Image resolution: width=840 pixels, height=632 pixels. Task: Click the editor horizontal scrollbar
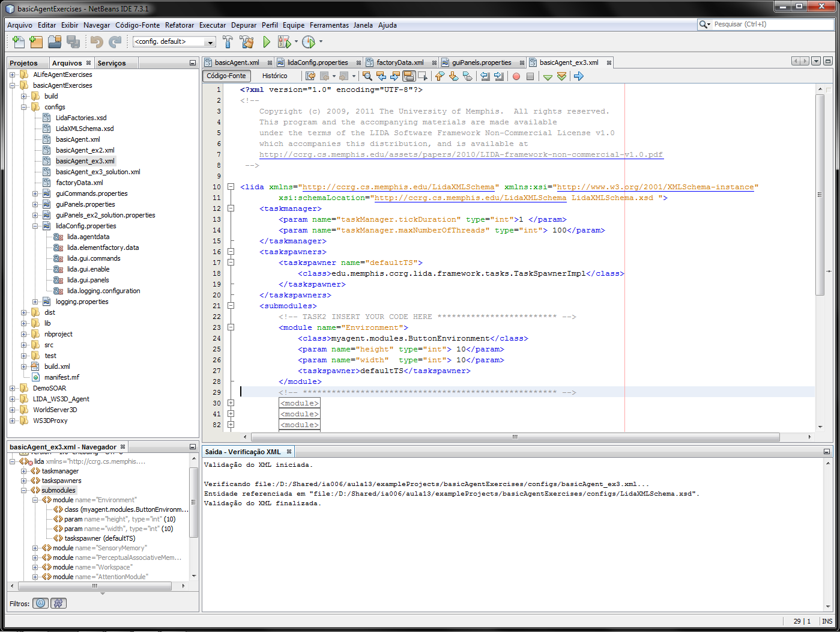pyautogui.click(x=515, y=437)
